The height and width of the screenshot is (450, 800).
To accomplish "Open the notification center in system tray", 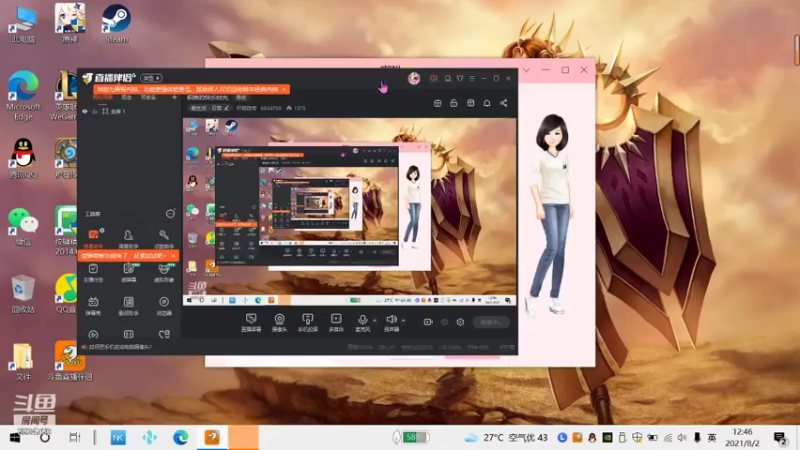I will click(780, 438).
